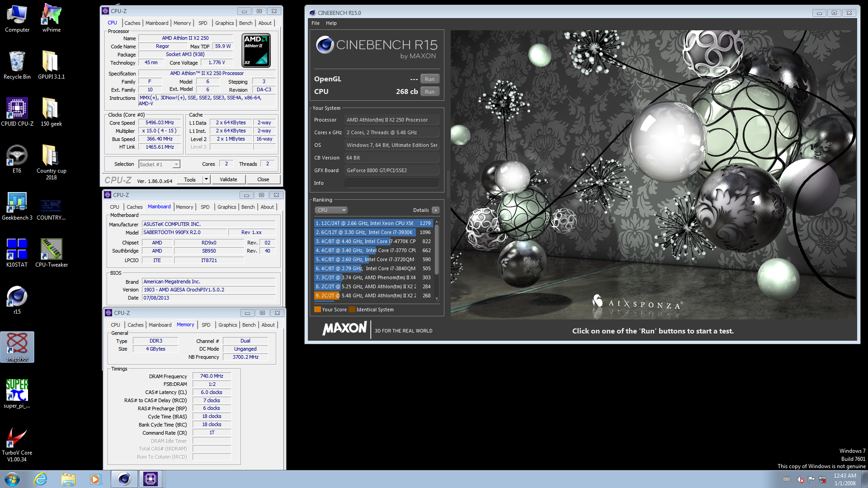Image resolution: width=868 pixels, height=488 pixels.
Task: Select ranking row 4C/8T i7-4770K
Action: 373,241
